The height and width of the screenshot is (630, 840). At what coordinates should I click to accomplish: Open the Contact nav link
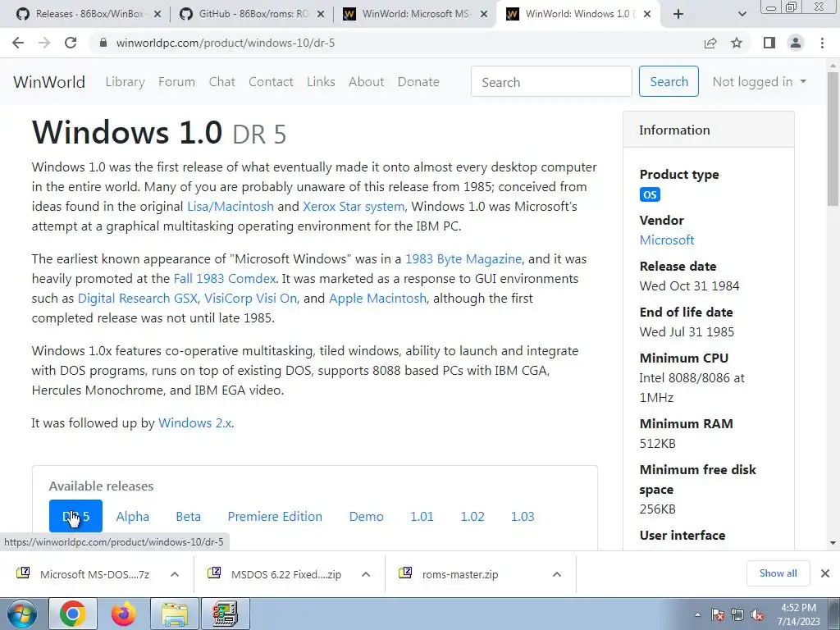[x=271, y=82]
